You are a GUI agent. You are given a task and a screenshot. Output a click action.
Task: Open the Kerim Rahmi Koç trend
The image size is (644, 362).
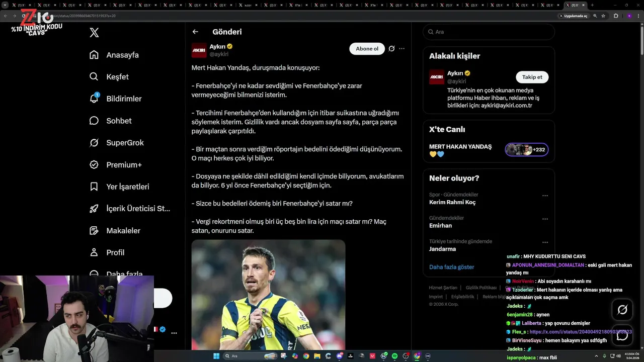[452, 202]
